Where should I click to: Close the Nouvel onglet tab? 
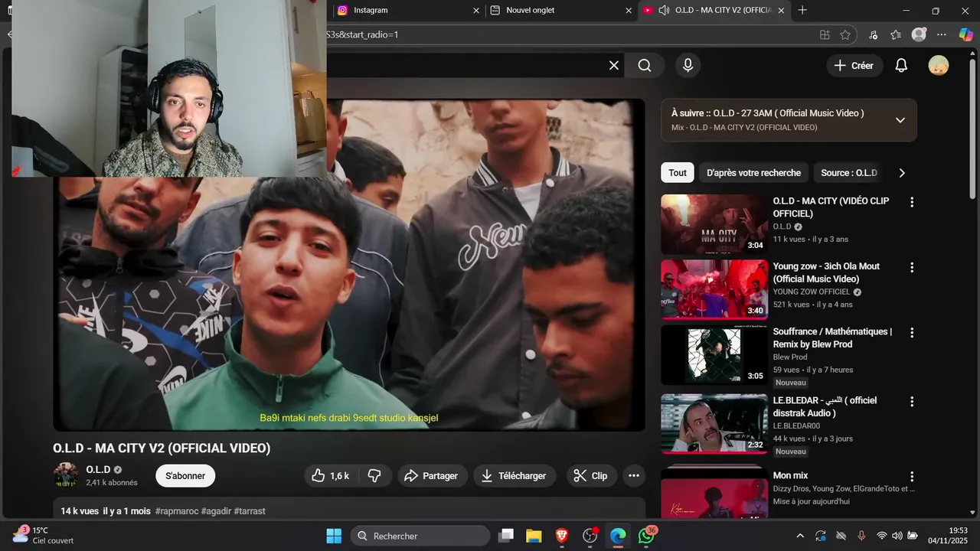pyautogui.click(x=629, y=10)
